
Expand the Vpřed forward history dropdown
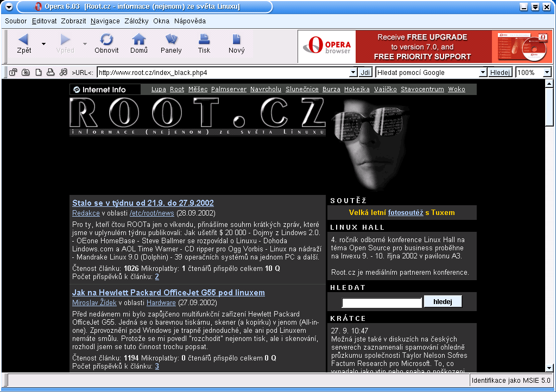85,44
